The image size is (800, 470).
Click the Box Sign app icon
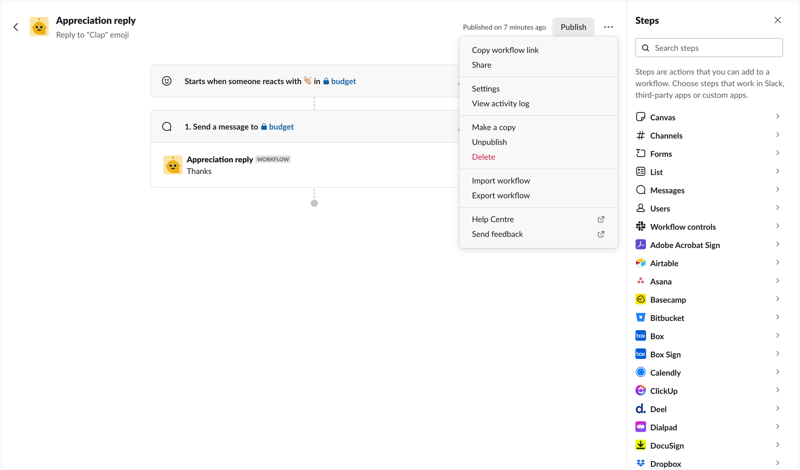640,354
